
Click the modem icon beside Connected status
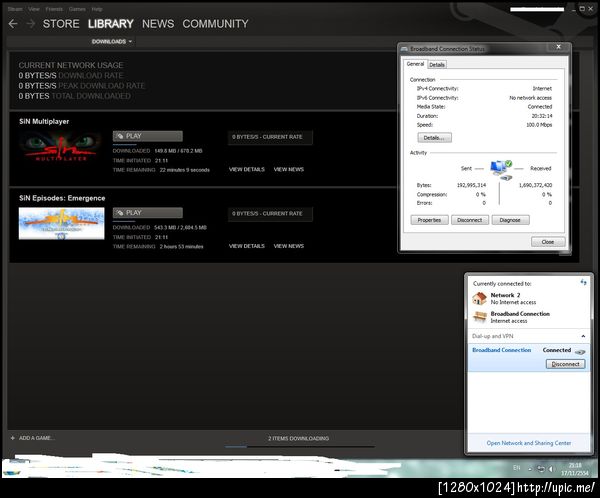580,351
